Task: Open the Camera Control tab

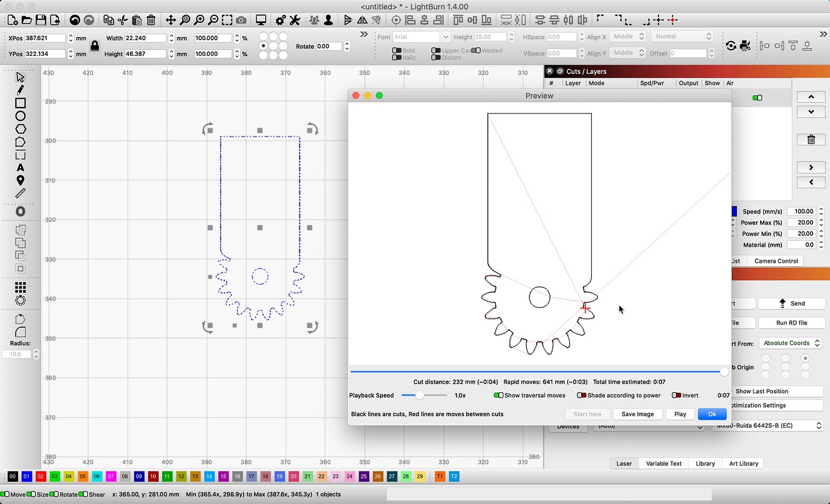Action: pos(776,260)
